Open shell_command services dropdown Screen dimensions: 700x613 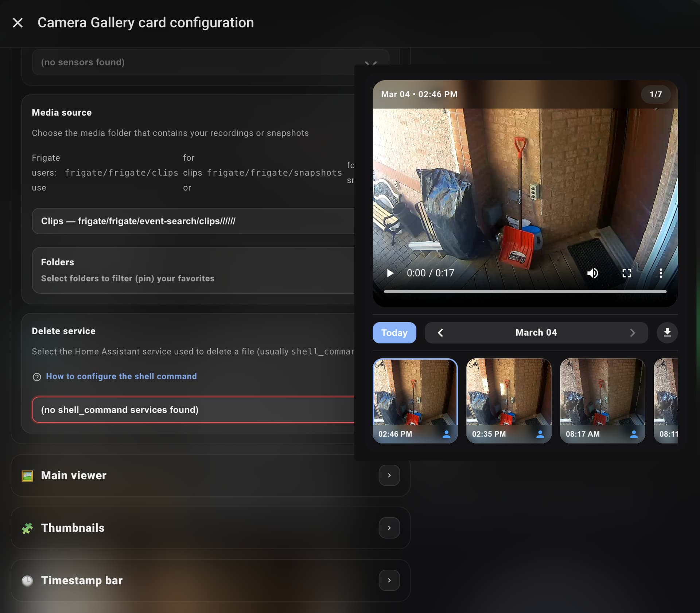click(193, 410)
